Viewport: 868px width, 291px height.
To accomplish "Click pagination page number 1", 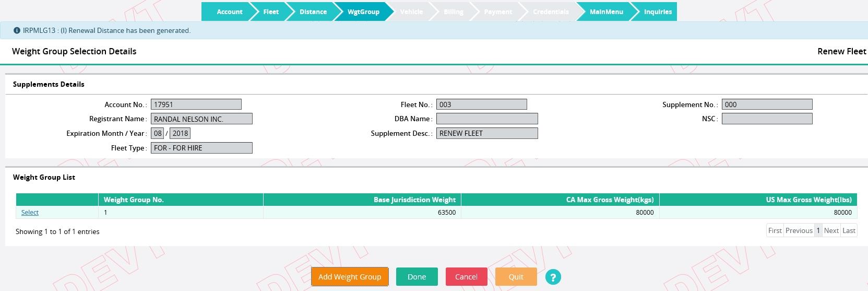I will coord(818,230).
